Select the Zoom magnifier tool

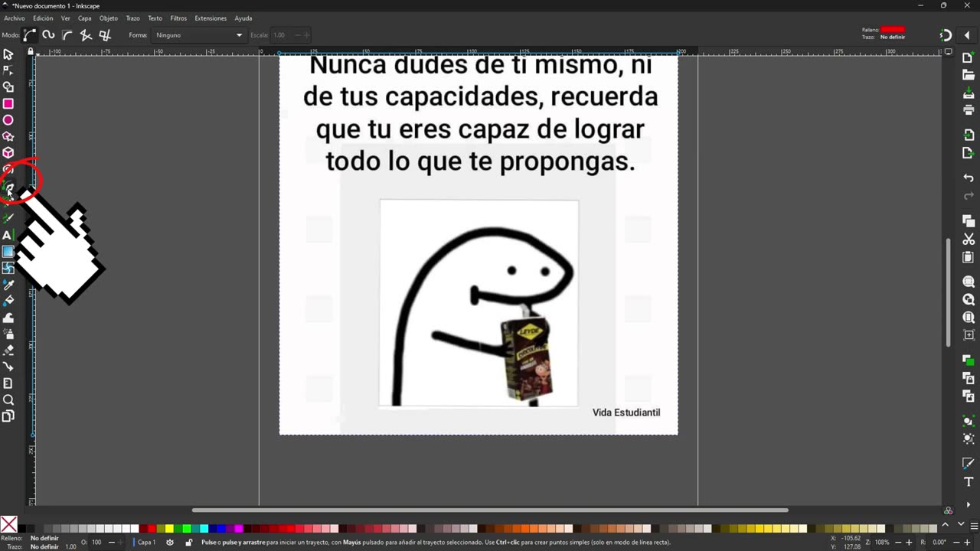pos(8,399)
